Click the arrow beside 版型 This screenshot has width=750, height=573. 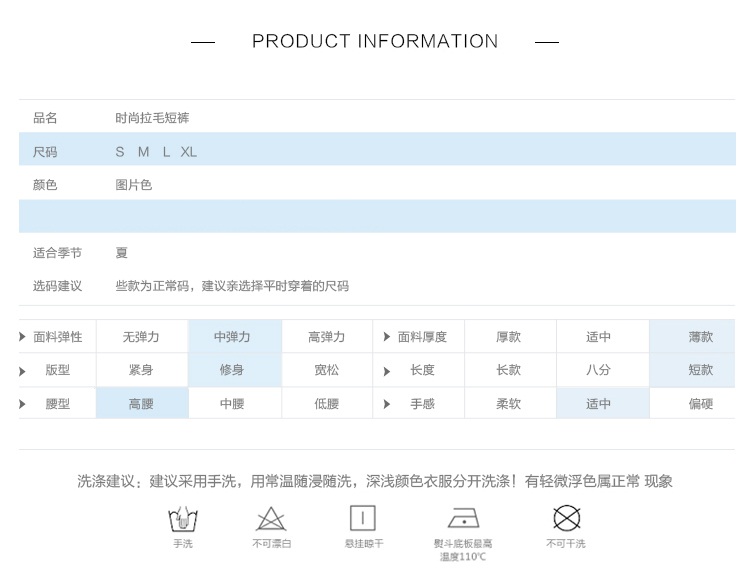tap(23, 371)
